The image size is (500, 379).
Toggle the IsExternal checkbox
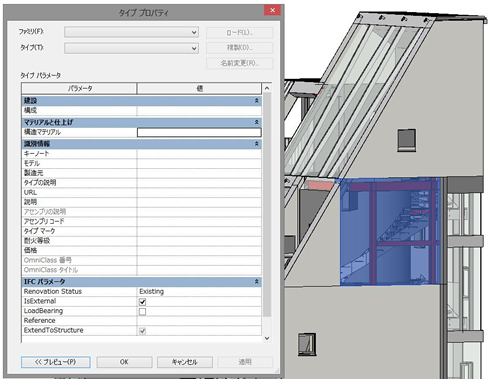143,302
